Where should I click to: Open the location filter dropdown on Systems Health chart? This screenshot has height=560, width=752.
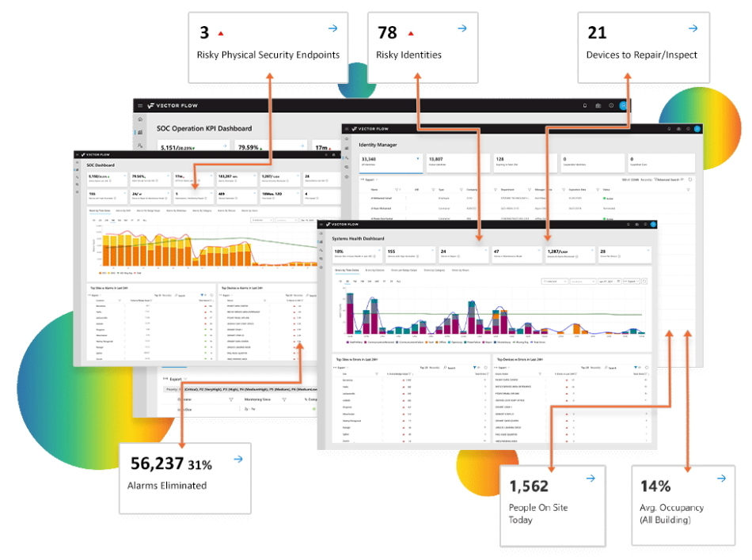(581, 283)
